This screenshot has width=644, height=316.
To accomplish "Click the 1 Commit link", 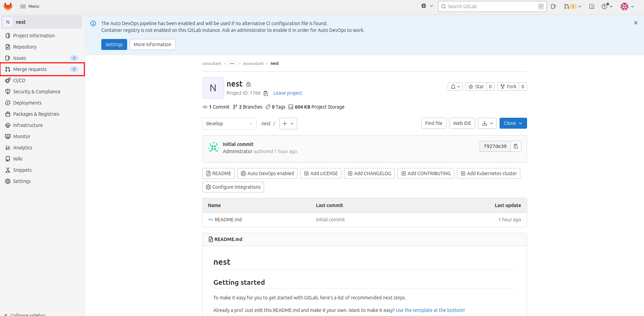I will [216, 107].
